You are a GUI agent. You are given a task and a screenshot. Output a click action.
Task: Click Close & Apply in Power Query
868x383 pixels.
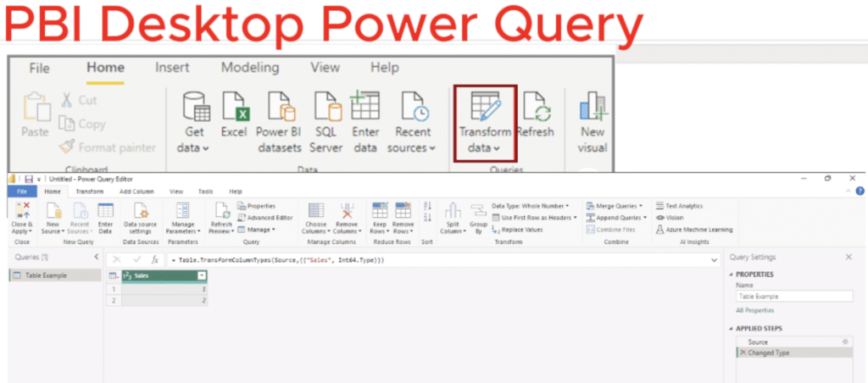tap(22, 218)
